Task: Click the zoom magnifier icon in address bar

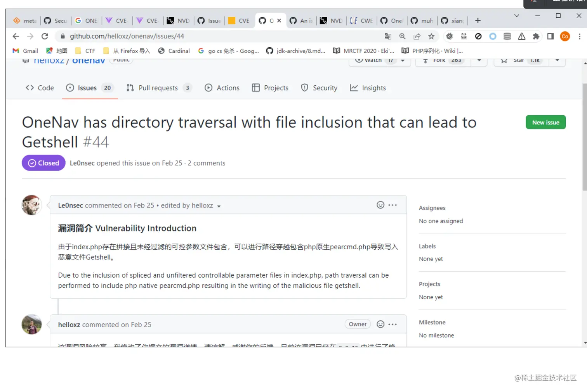Action: point(402,36)
